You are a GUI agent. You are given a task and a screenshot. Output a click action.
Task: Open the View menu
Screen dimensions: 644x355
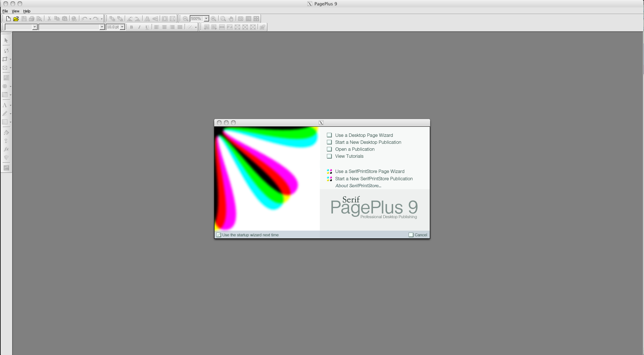click(x=15, y=11)
